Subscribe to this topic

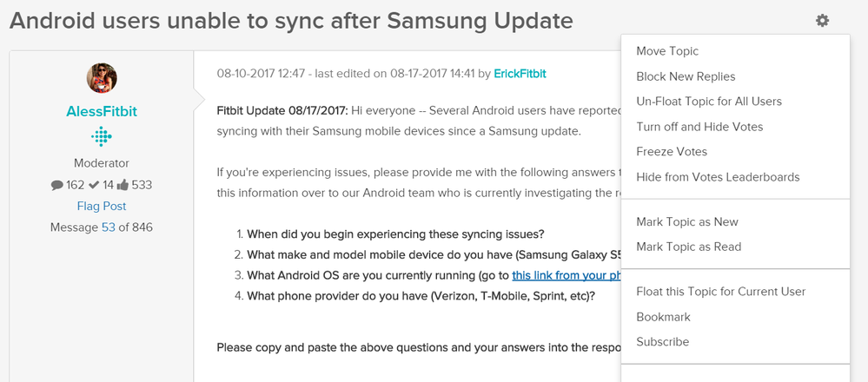663,342
